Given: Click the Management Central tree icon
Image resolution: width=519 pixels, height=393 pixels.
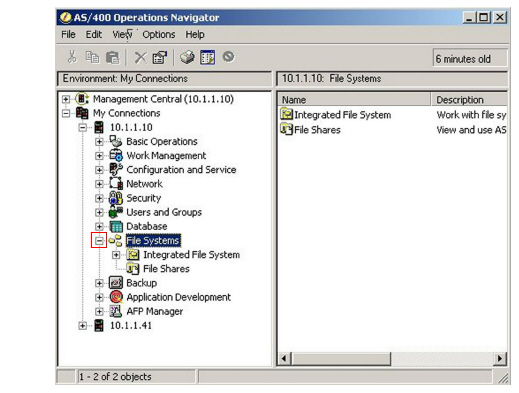Looking at the screenshot, I should (x=82, y=99).
